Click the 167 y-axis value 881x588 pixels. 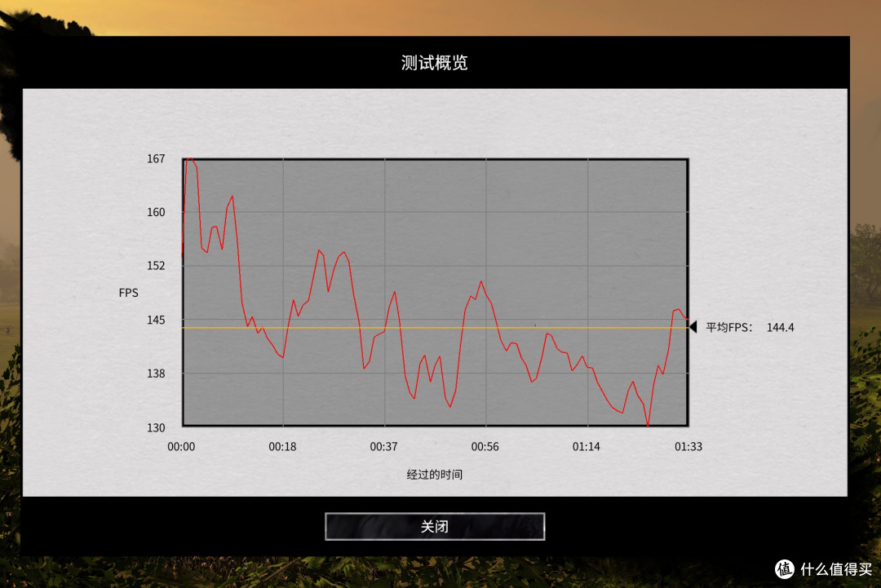pos(156,159)
